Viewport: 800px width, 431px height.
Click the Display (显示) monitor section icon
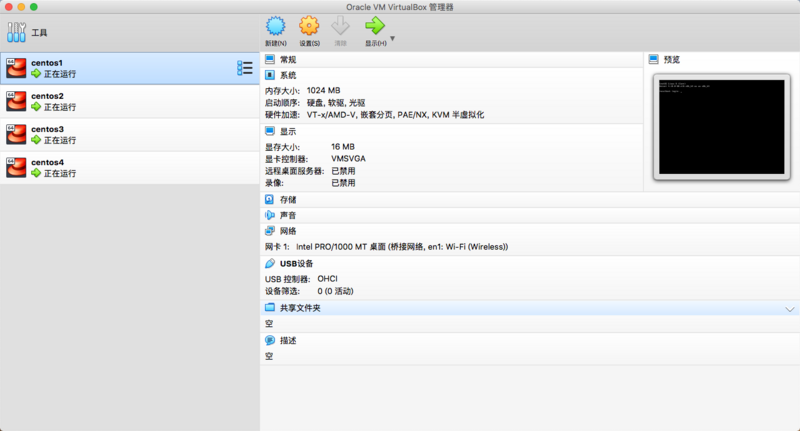coord(270,132)
